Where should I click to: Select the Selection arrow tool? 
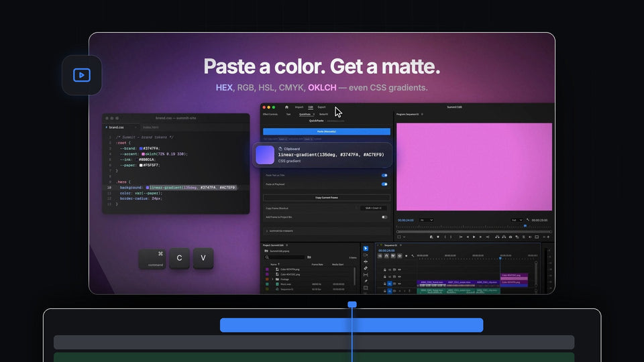366,248
